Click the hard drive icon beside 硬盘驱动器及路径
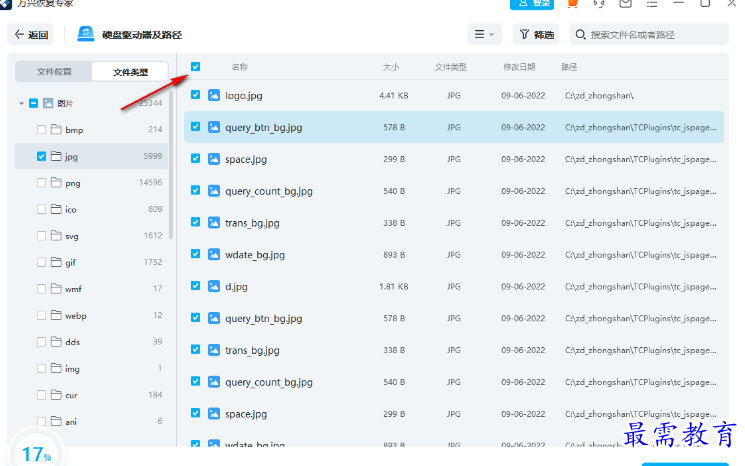Screen dimensions: 745x466 click(x=87, y=35)
